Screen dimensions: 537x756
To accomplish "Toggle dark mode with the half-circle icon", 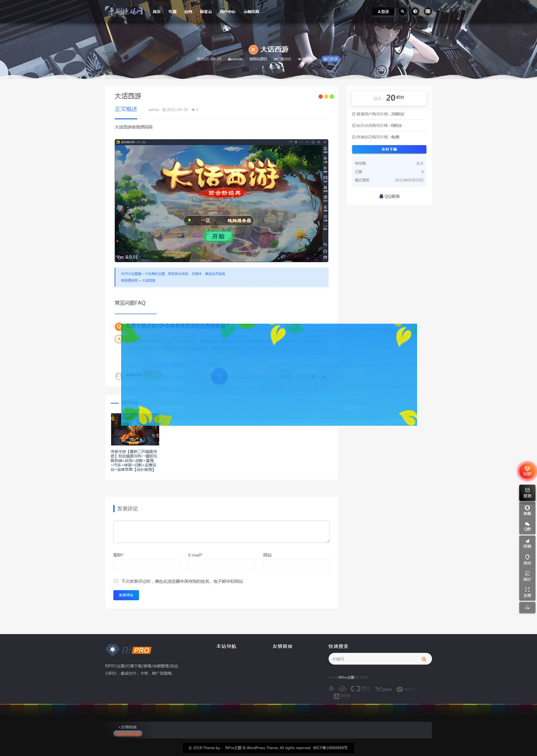I will [x=415, y=11].
